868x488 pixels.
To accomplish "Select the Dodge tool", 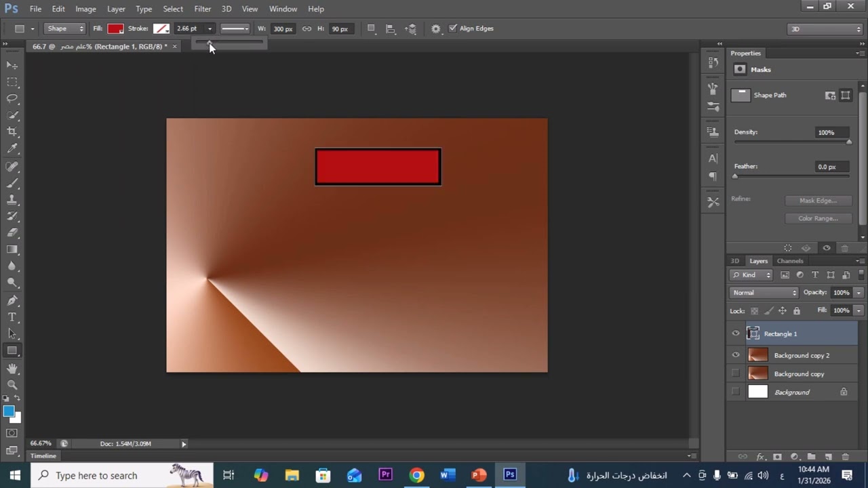I will [12, 283].
